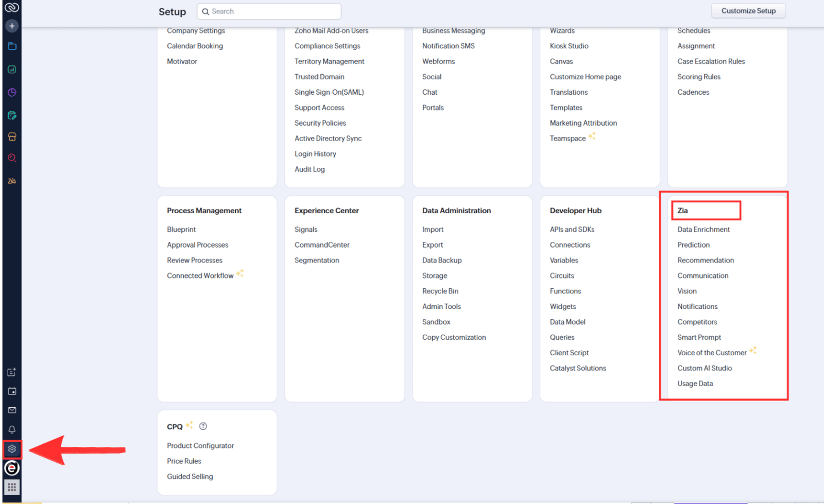Select Blueprint under Process Management
Viewport: 824px width, 504px height.
(x=181, y=229)
